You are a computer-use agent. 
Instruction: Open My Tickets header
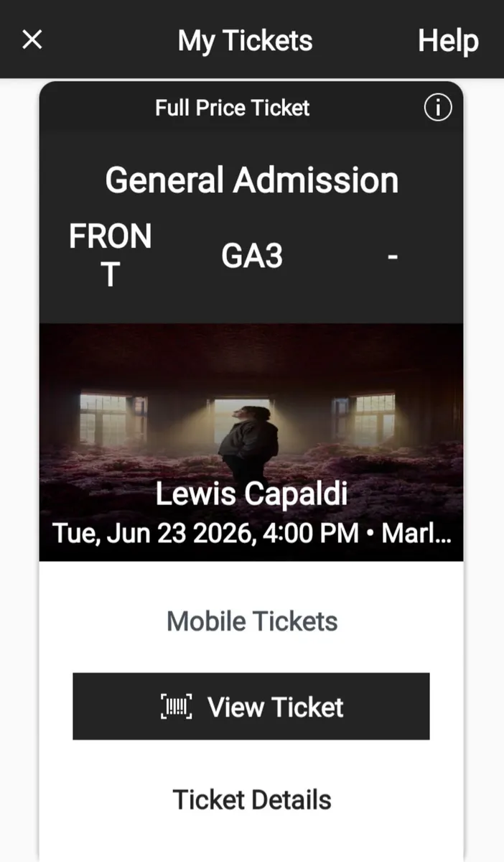click(245, 41)
